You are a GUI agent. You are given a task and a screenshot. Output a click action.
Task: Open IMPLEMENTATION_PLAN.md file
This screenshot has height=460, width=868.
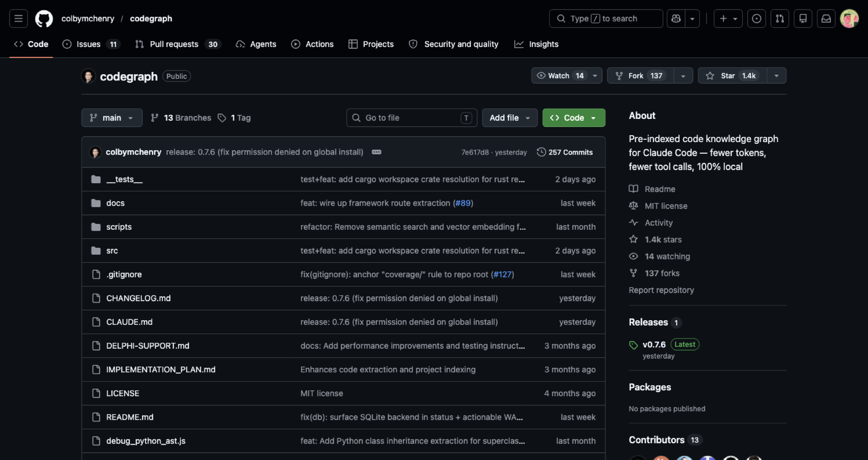[161, 370]
